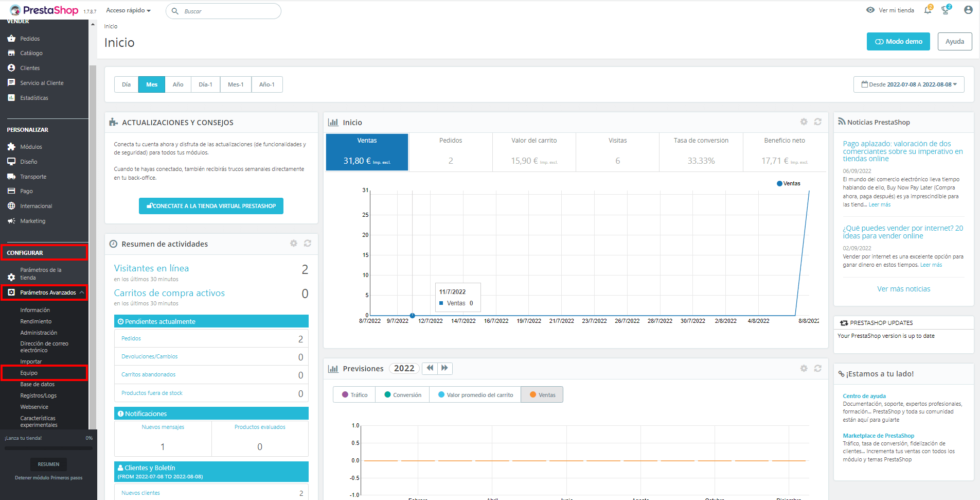
Task: Click the Ayuda button
Action: click(x=955, y=41)
